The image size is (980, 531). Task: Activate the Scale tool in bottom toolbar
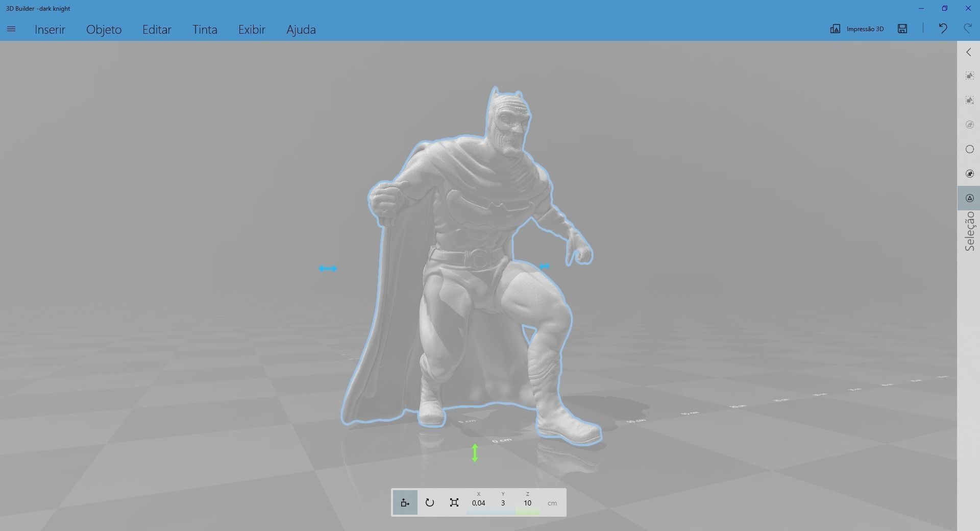click(454, 502)
